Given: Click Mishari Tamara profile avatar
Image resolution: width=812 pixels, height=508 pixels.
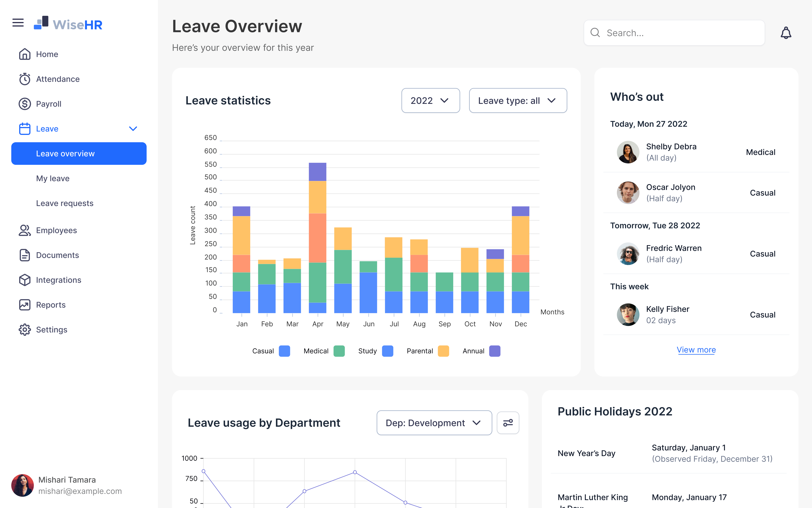Looking at the screenshot, I should pyautogui.click(x=23, y=485).
